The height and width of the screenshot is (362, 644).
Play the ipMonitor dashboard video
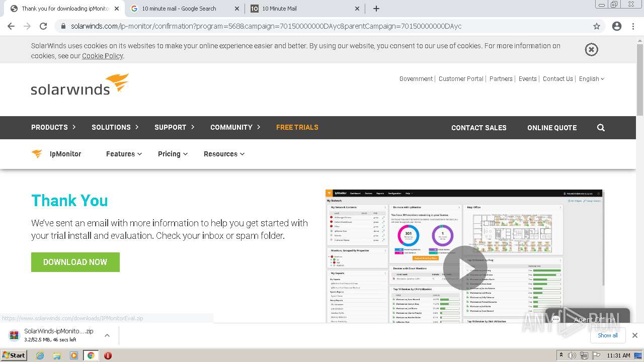[465, 267]
